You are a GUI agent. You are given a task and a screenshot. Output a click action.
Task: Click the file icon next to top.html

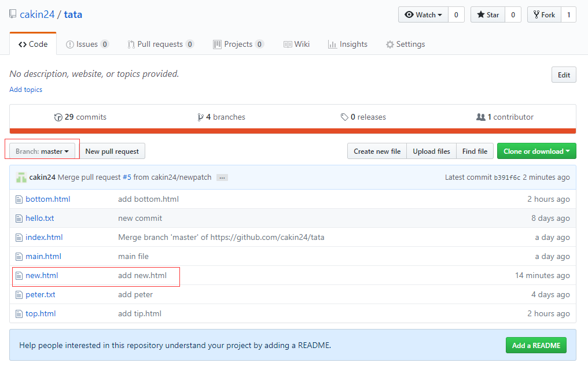point(19,314)
